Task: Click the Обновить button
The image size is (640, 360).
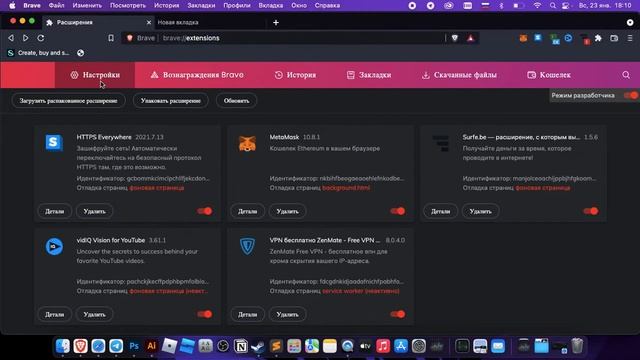Action: click(x=236, y=101)
